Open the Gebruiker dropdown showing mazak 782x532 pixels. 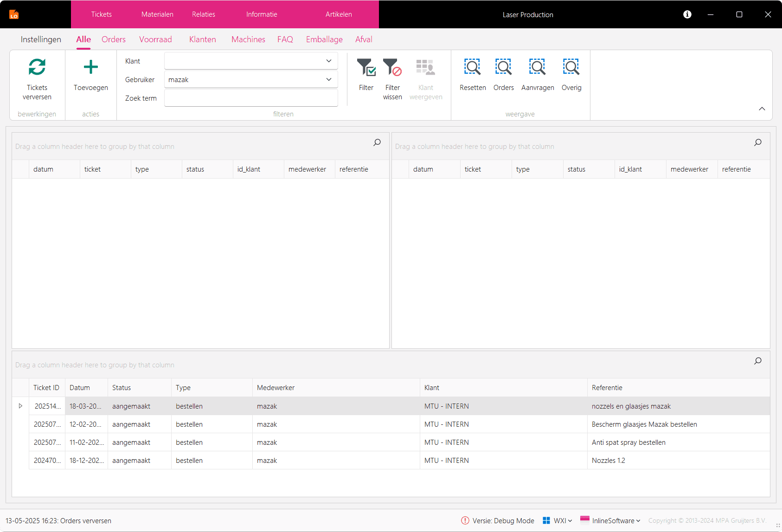(329, 79)
